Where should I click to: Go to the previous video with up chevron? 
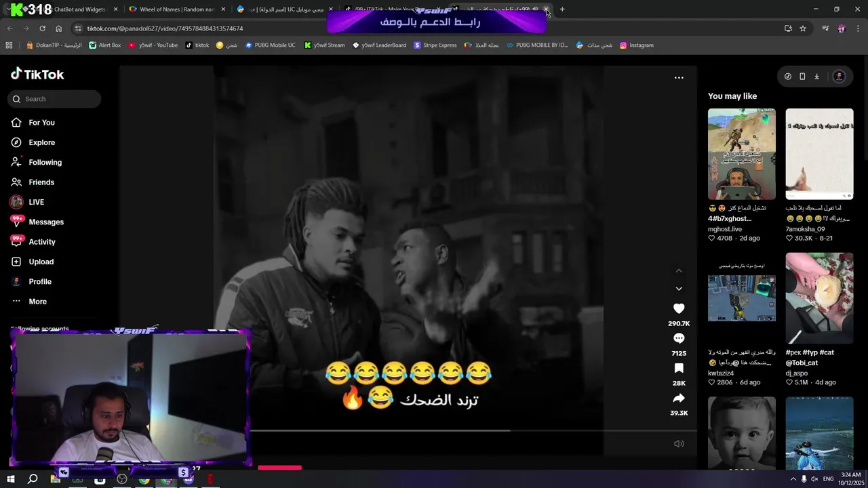(x=679, y=270)
